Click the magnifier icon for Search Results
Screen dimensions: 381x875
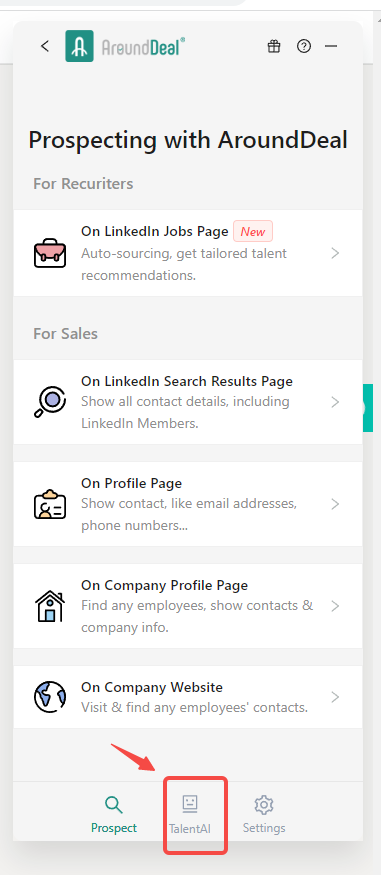tap(50, 402)
